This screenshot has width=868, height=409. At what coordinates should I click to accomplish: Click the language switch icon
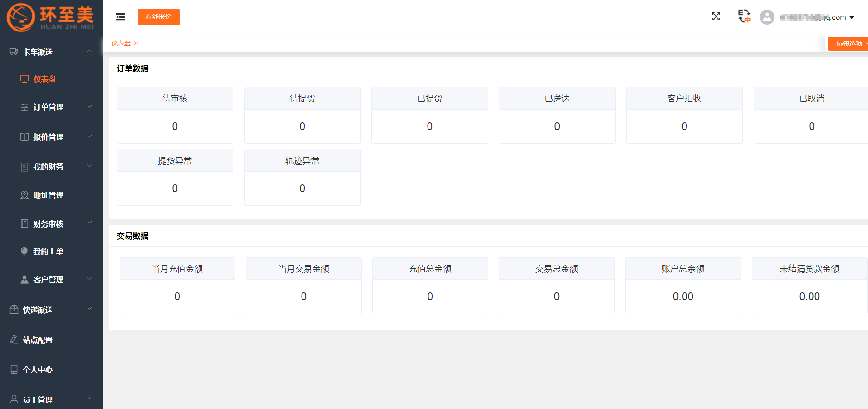[744, 16]
